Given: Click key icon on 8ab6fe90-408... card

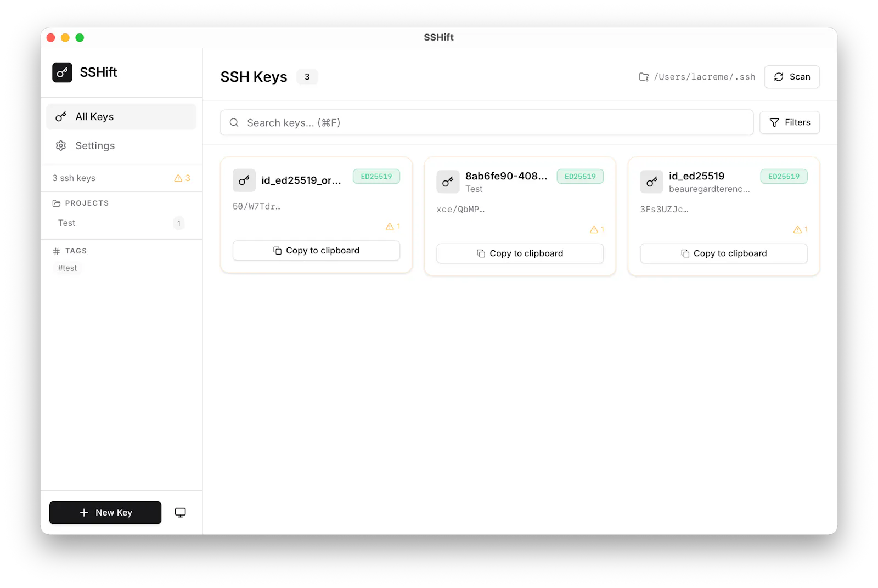Looking at the screenshot, I should click(448, 182).
